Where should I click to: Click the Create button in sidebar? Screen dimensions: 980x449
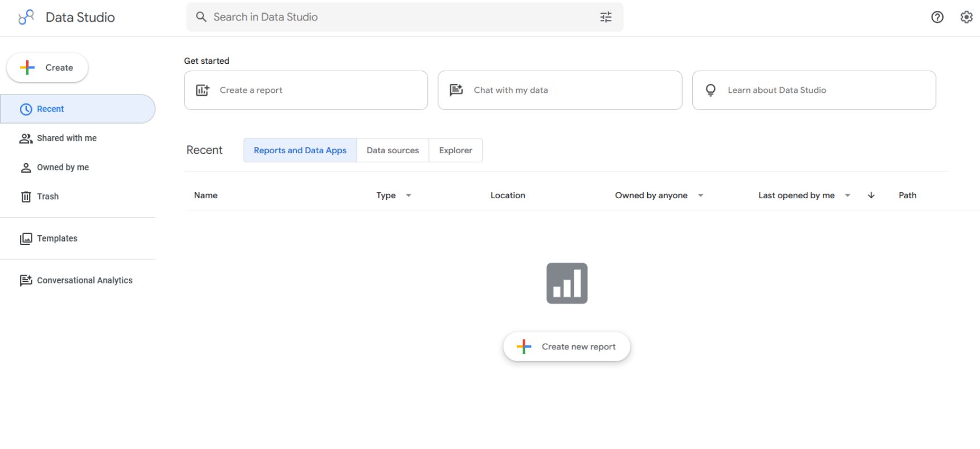47,67
